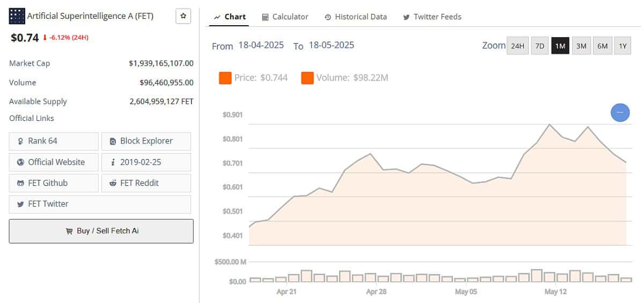Click the -6.12% (24H) change text
644x303 pixels.
click(x=69, y=38)
